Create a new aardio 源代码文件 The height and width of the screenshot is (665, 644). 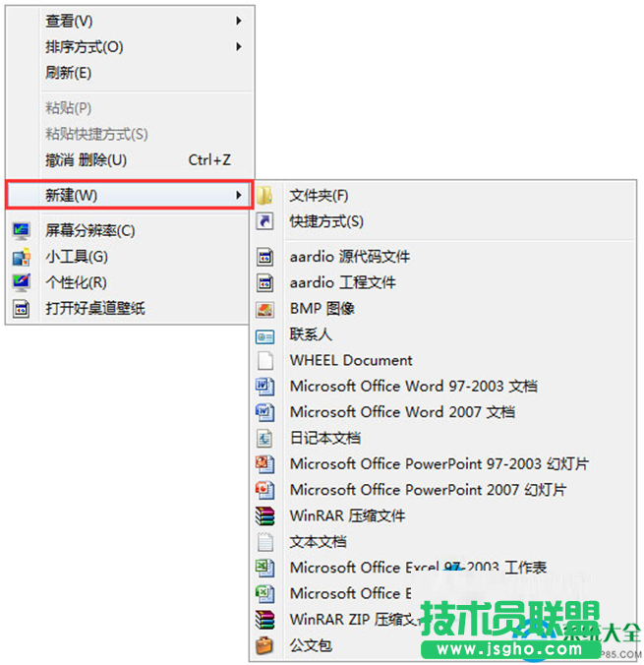pyautogui.click(x=349, y=257)
